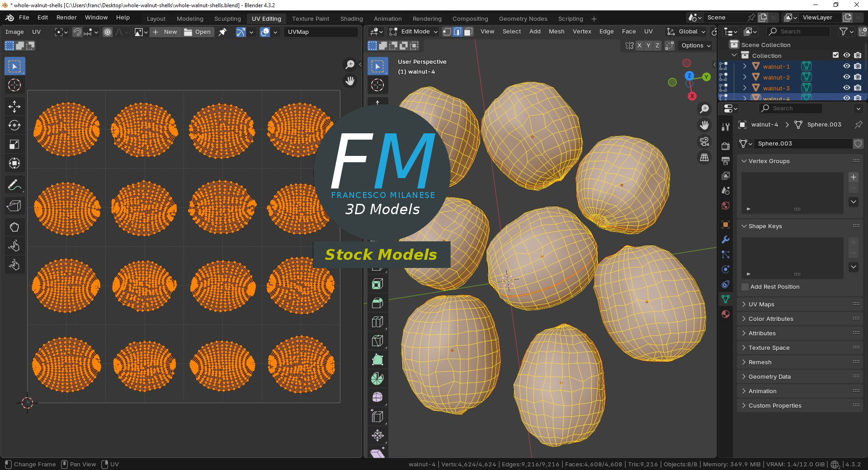
Task: Switch to the Sculpting workspace tab
Action: tap(227, 19)
